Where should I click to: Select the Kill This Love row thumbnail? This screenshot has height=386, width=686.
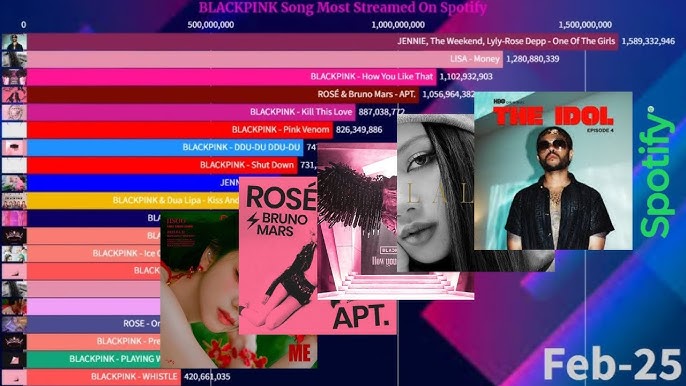[x=14, y=112]
